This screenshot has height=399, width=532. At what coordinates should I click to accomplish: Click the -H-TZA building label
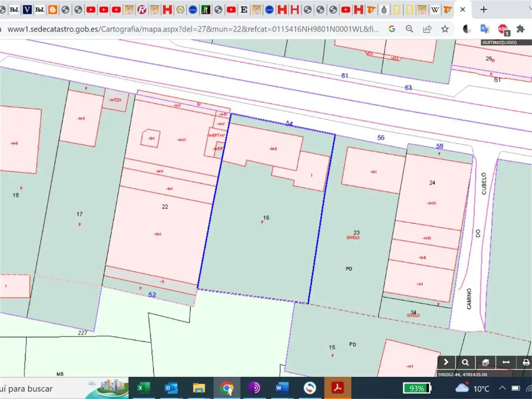(115, 100)
